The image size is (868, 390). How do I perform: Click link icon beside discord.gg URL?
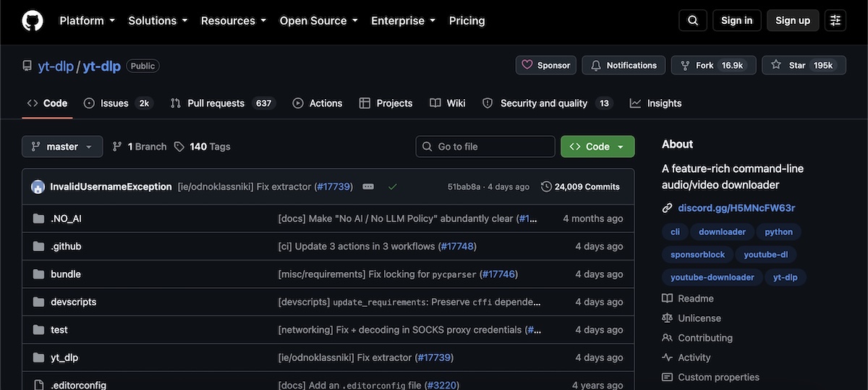(x=668, y=208)
